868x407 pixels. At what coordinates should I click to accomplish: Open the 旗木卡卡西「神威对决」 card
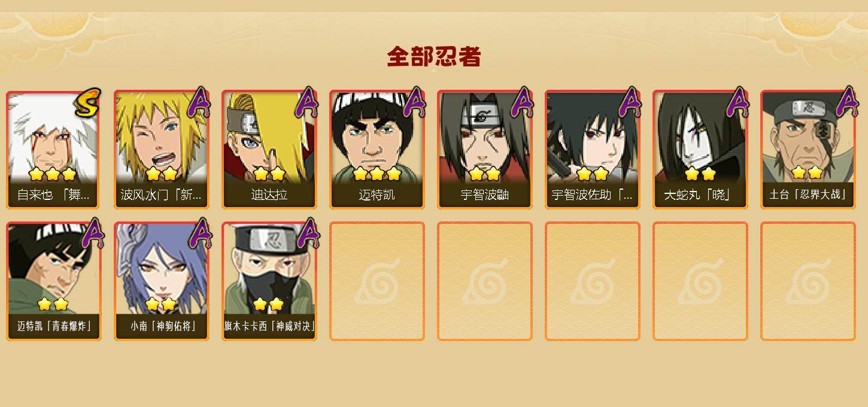tap(269, 281)
